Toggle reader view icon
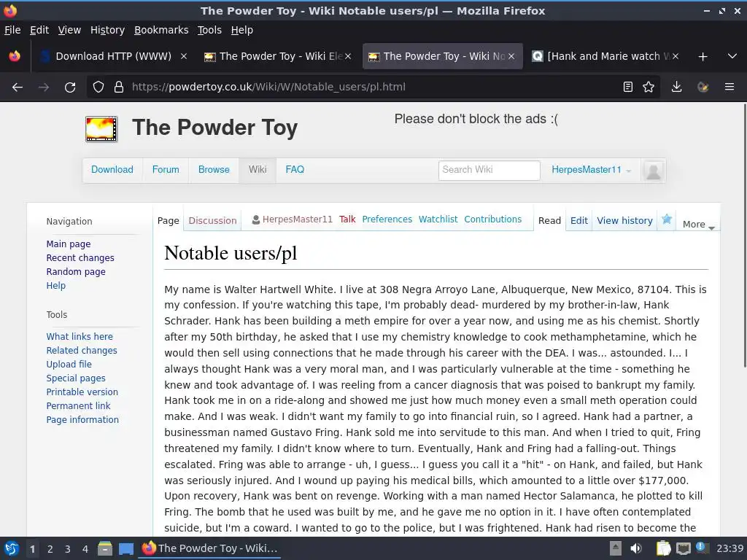747x560 pixels. pos(628,87)
